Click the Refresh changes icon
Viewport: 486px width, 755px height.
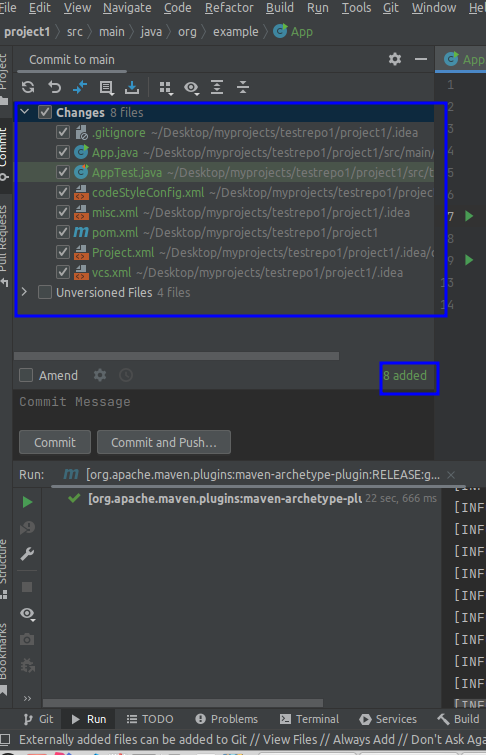[x=28, y=87]
